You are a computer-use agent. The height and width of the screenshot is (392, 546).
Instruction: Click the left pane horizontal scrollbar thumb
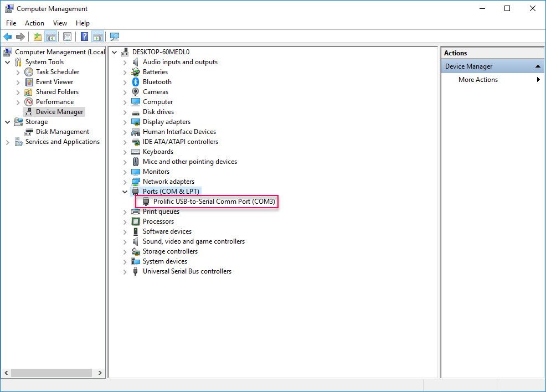(51, 373)
